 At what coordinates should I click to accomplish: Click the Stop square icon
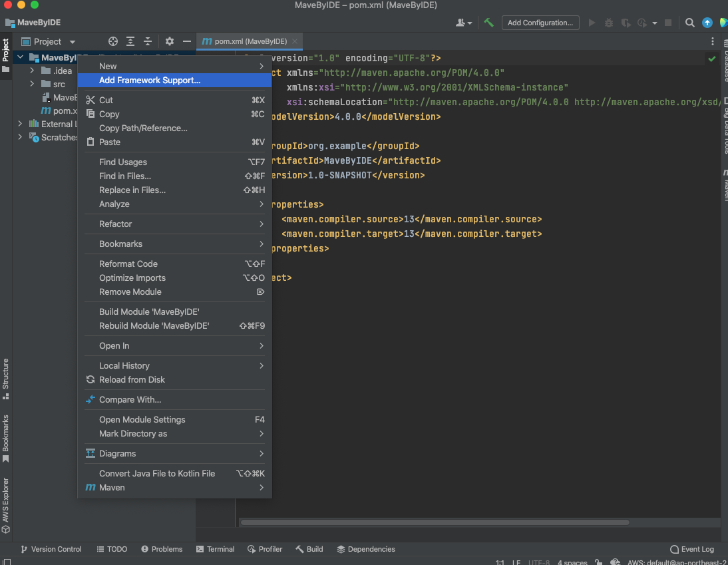pos(668,22)
